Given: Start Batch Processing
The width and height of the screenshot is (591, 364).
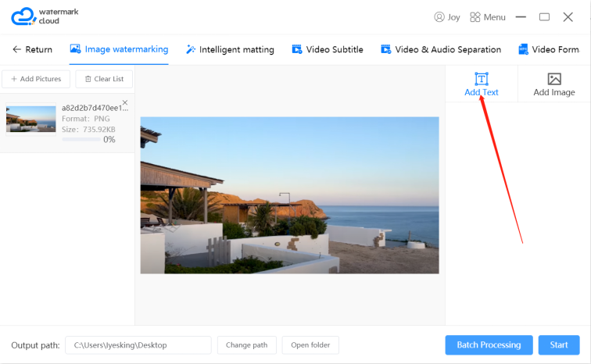Looking at the screenshot, I should point(489,345).
